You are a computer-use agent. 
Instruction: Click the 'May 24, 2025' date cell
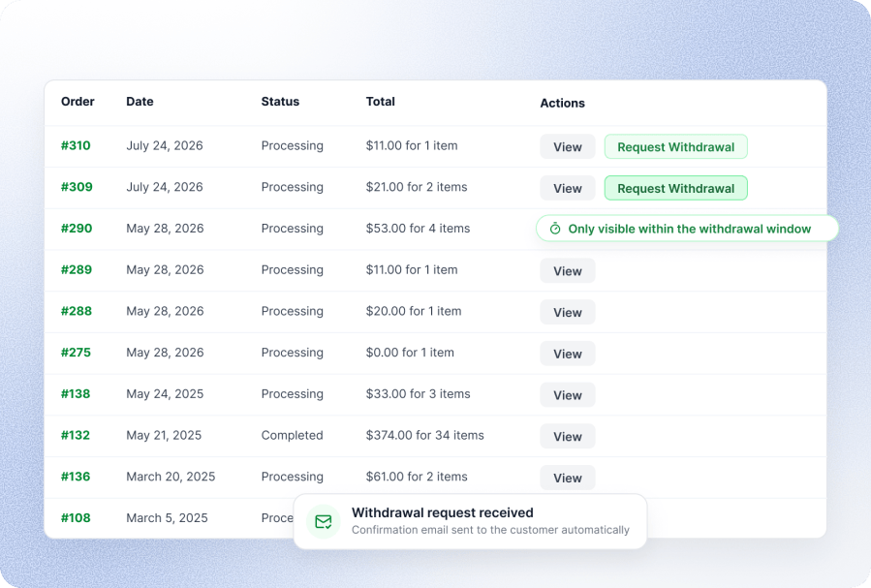[x=165, y=393]
